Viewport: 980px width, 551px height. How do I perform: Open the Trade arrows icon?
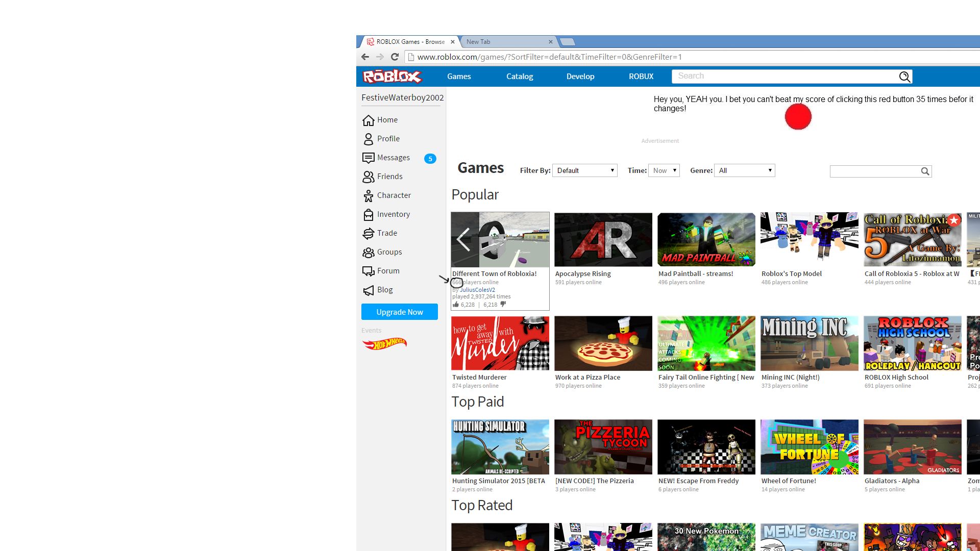368,233
